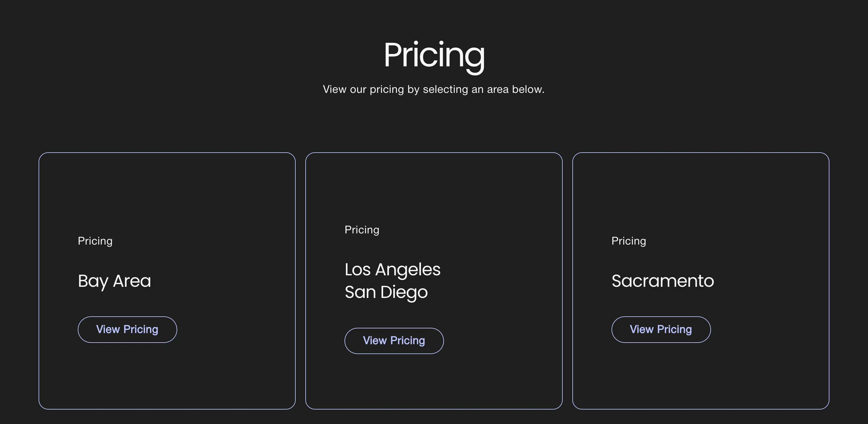Click small Pricing label above Sacramento
Screen dimensions: 868x424
click(629, 241)
